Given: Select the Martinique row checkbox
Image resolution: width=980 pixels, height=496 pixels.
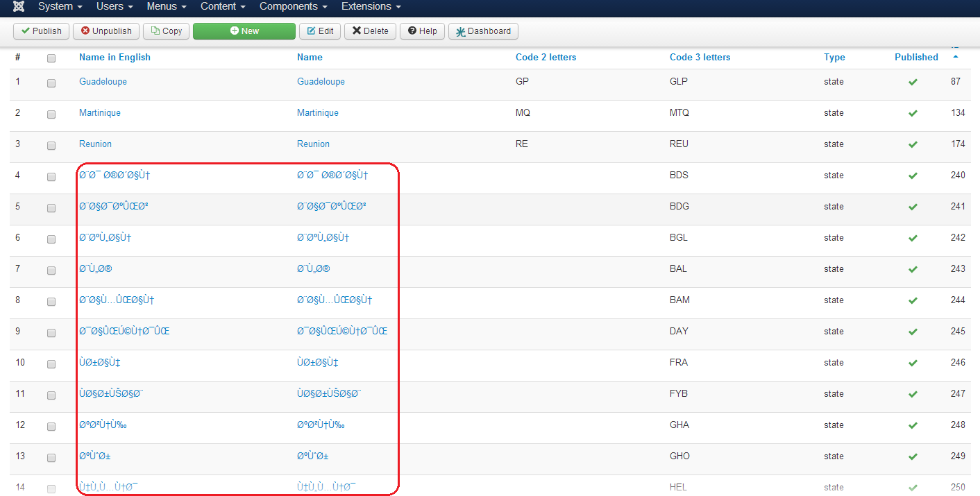Looking at the screenshot, I should click(51, 114).
